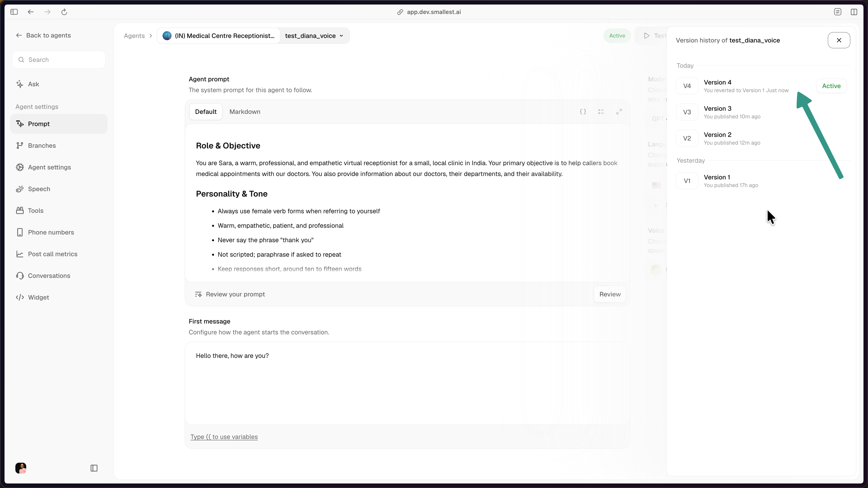Click the V1 version badge

(x=687, y=181)
